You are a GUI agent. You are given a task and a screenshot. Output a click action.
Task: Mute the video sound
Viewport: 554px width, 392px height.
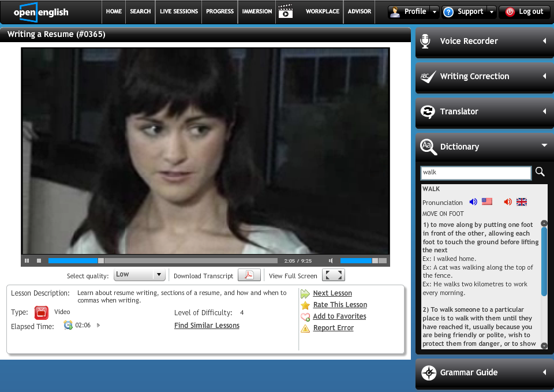point(331,261)
